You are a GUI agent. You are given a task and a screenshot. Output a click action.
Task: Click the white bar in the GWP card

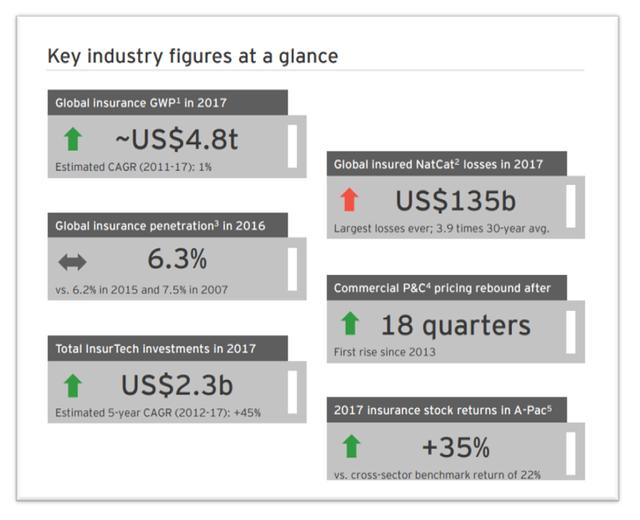tap(292, 146)
